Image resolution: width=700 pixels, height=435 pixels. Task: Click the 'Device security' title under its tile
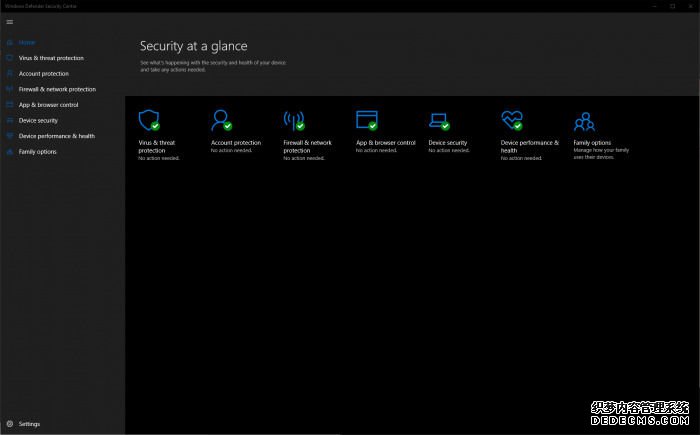(x=448, y=143)
